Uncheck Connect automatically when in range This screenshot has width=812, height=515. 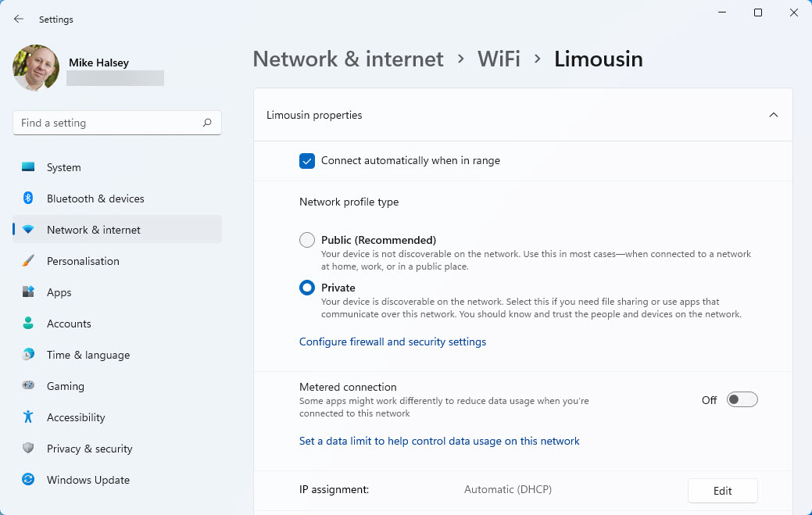(x=307, y=161)
